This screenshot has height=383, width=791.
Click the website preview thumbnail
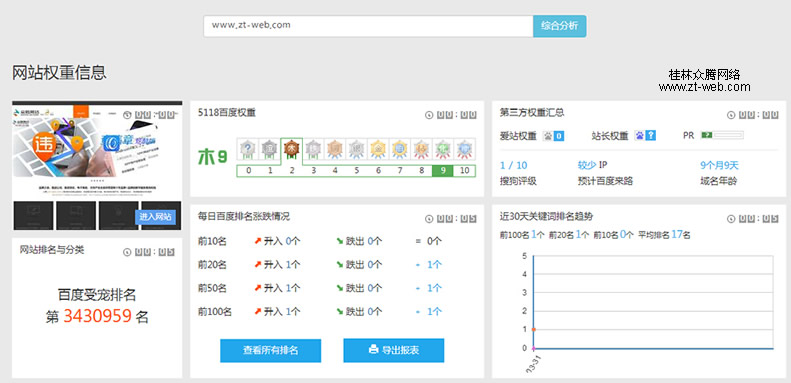(97, 166)
